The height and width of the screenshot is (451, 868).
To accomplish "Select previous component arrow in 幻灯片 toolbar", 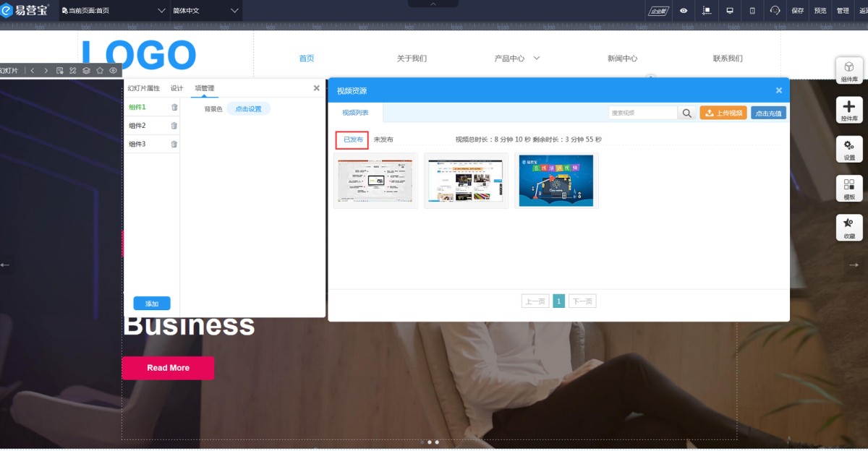I will pos(32,71).
